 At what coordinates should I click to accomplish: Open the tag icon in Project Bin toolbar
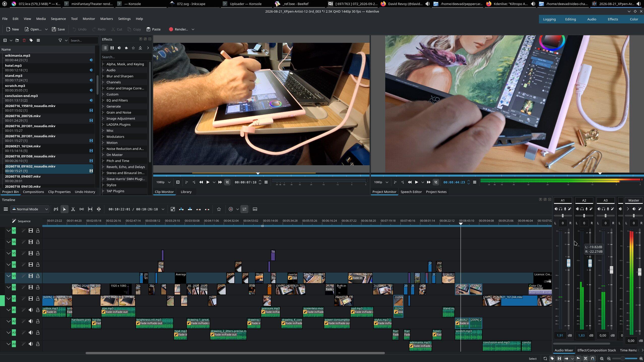[x=31, y=40]
